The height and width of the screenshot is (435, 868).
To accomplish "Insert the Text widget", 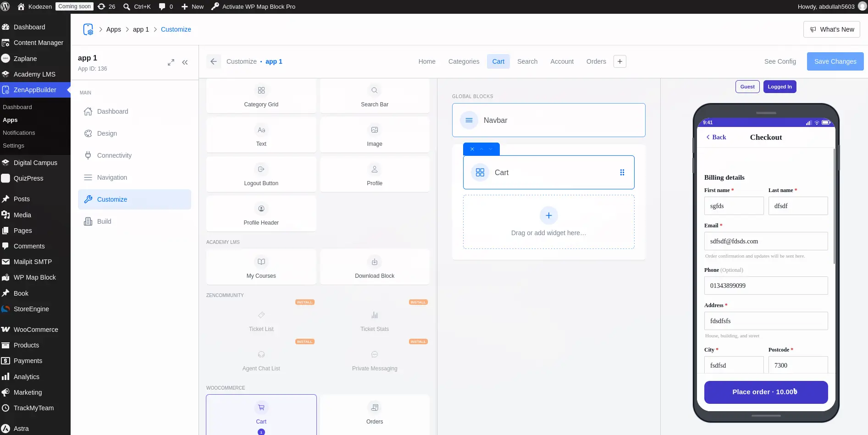I will 261,135.
